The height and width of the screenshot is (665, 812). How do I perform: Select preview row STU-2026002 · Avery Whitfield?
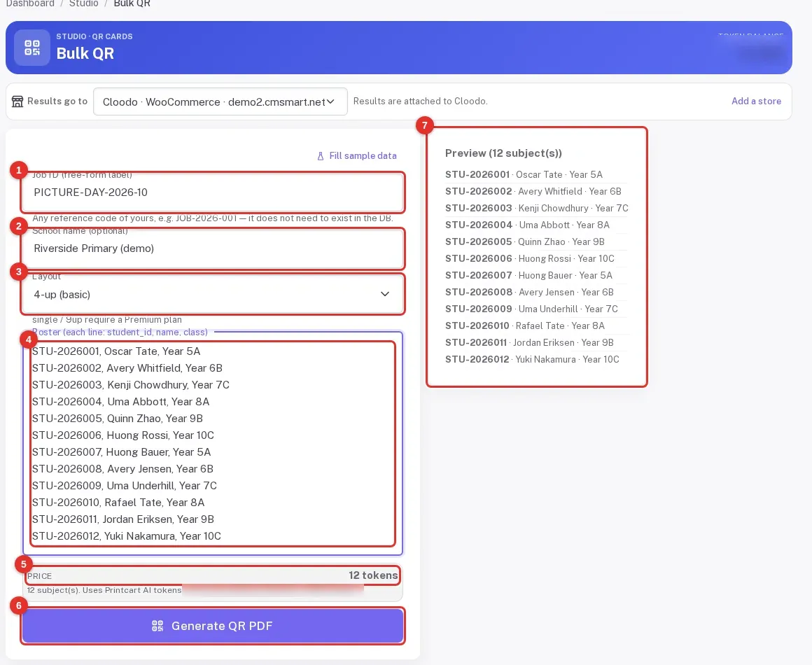click(x=533, y=192)
